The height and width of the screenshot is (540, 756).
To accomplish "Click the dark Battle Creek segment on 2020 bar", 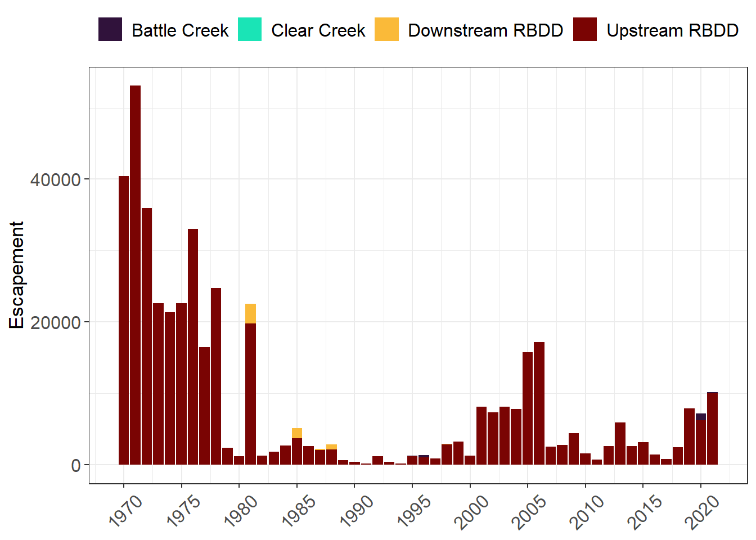I will (x=700, y=416).
